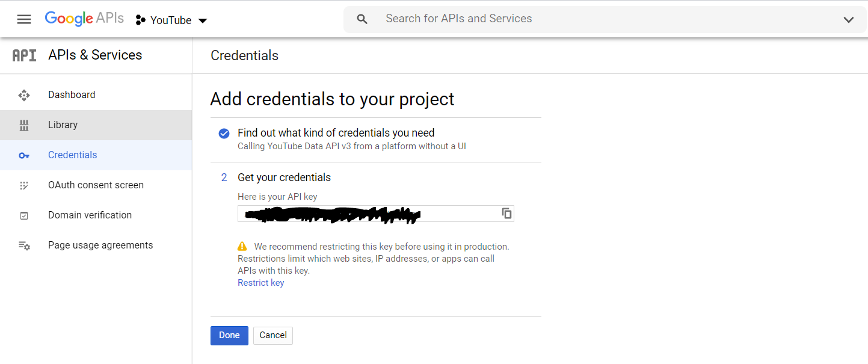Viewport: 868px width, 364px height.
Task: Click the Cancel button
Action: point(272,335)
